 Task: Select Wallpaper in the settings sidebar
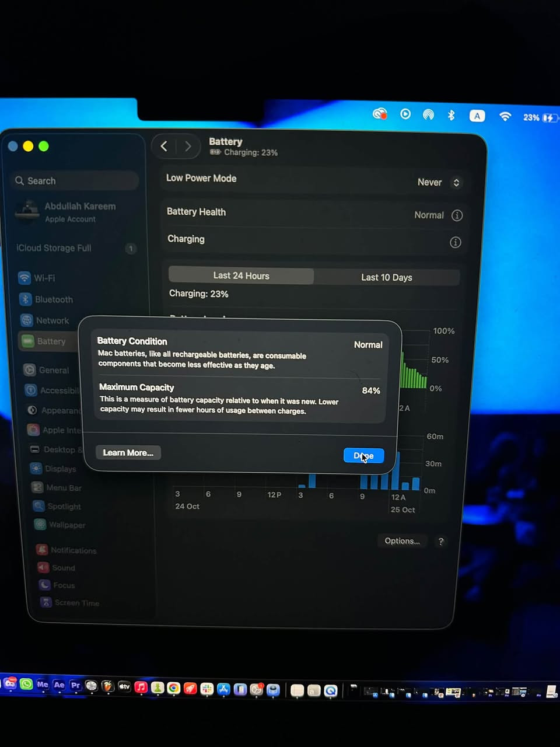tap(60, 525)
